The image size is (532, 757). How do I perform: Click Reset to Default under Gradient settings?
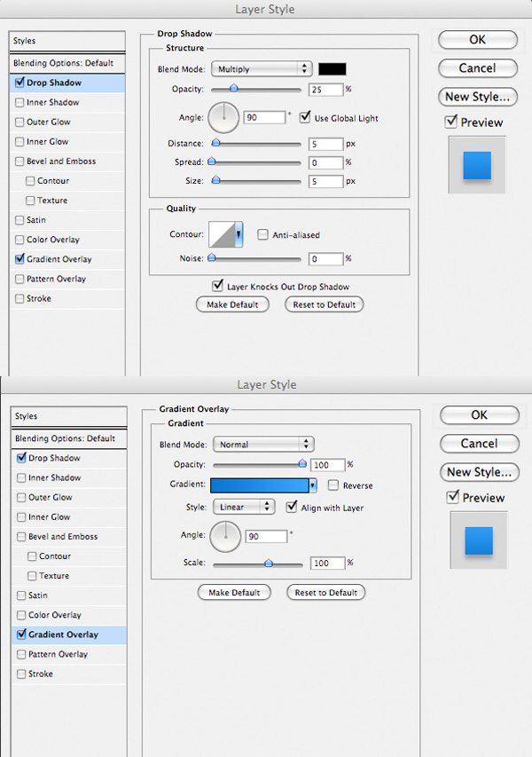326,592
